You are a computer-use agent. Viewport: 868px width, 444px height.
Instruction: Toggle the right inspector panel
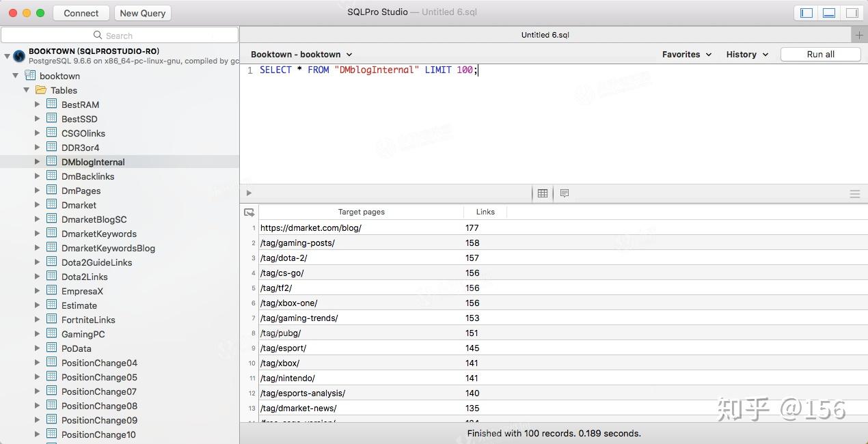pyautogui.click(x=852, y=13)
